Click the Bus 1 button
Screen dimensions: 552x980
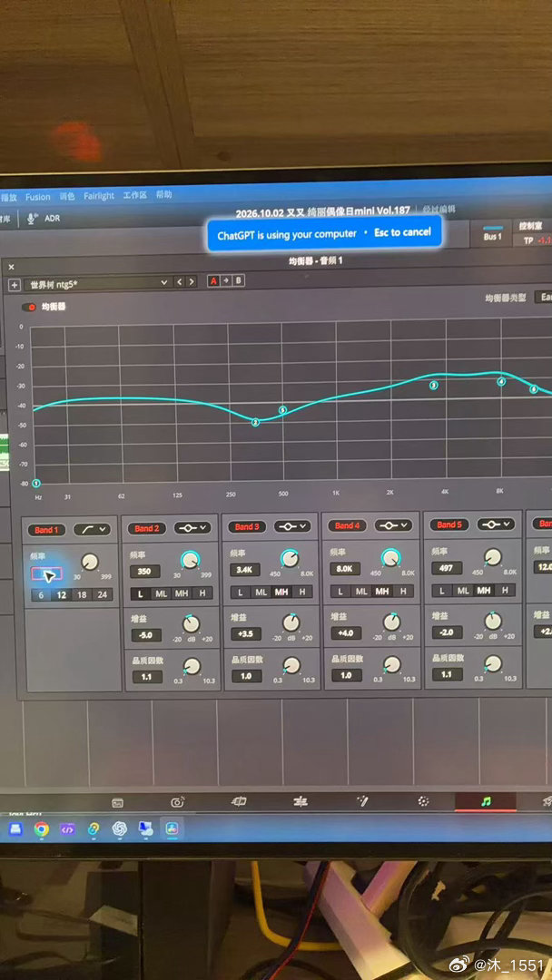point(493,232)
